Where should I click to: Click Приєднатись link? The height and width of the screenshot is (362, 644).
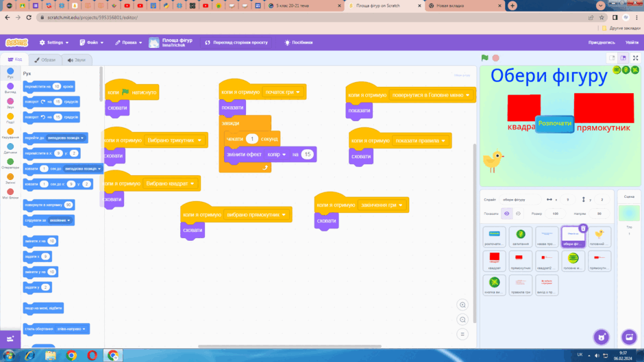pyautogui.click(x=602, y=42)
